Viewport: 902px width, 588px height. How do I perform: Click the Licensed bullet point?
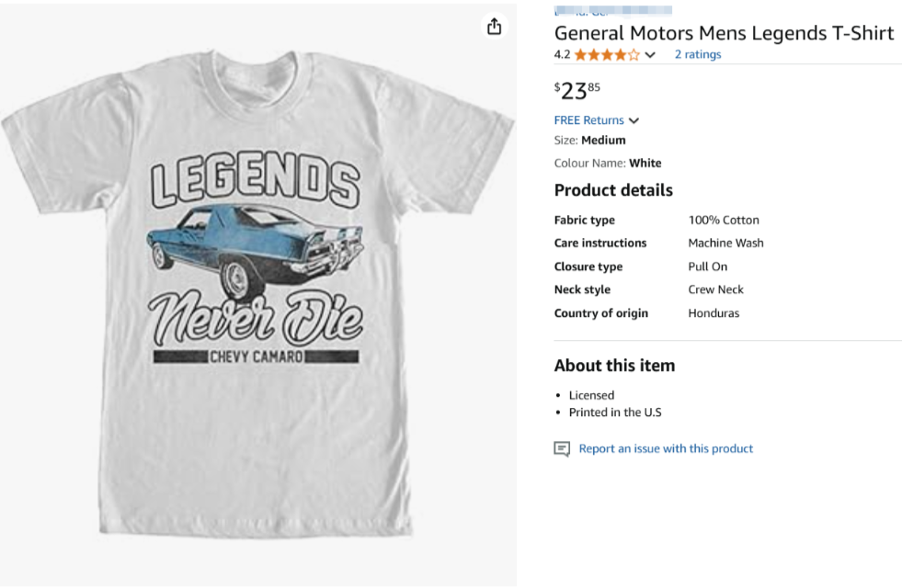click(591, 395)
